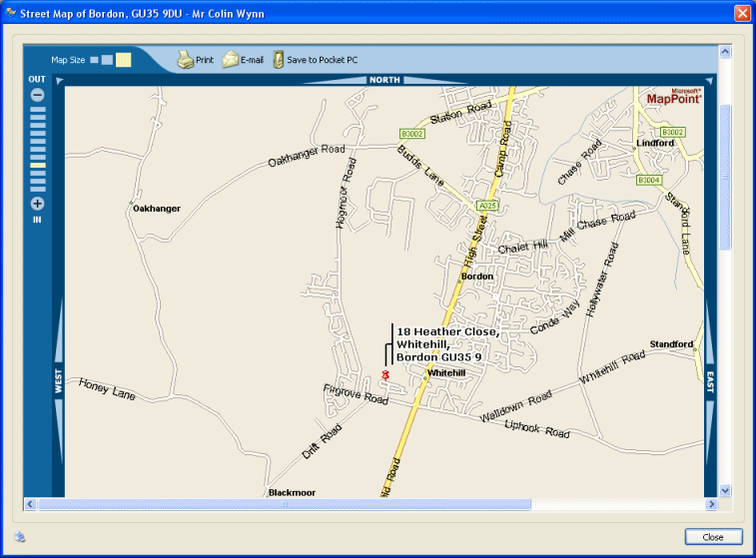Select the large map size option

point(123,60)
